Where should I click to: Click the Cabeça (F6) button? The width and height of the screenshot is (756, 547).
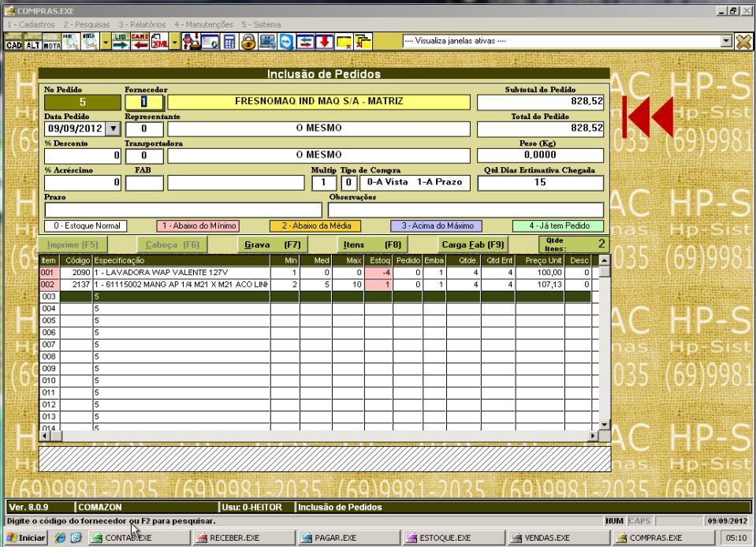[172, 245]
